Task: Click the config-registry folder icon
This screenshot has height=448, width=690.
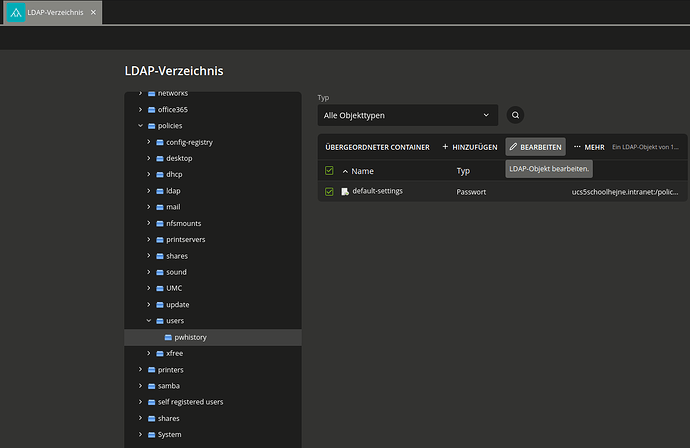Action: [x=160, y=142]
